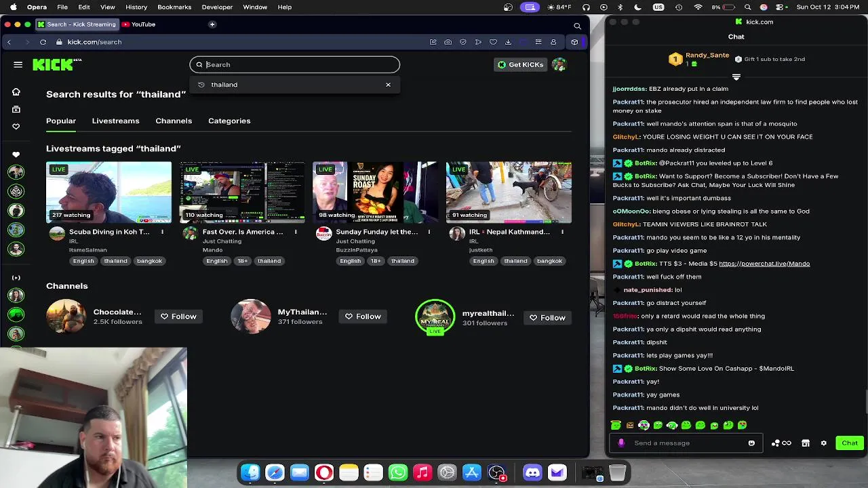Follow the MyThailan channel

click(363, 317)
